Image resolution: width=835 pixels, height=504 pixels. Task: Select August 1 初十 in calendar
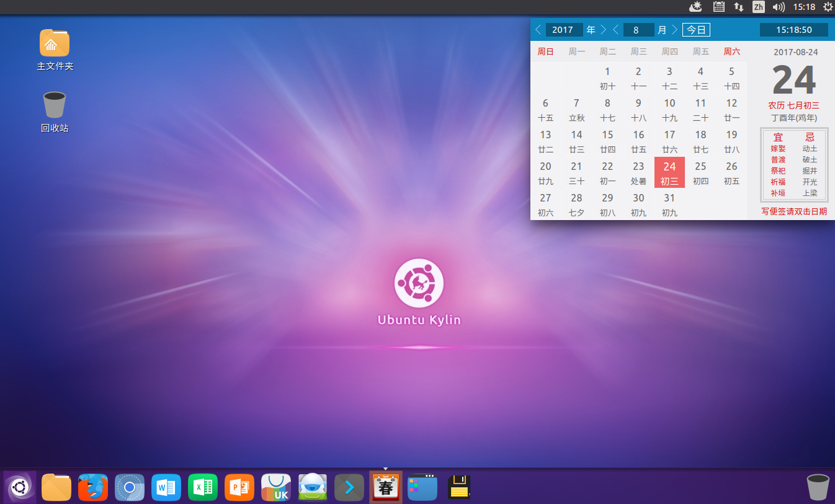click(x=607, y=78)
